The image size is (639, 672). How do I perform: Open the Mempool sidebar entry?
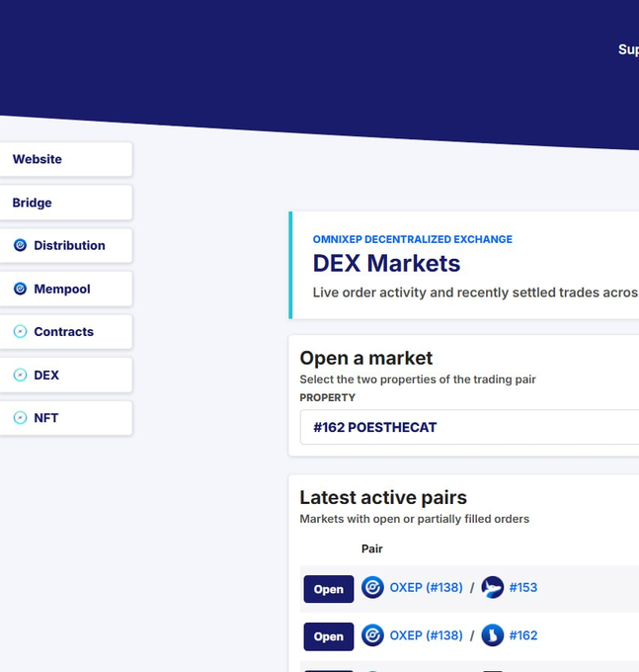[x=65, y=289]
